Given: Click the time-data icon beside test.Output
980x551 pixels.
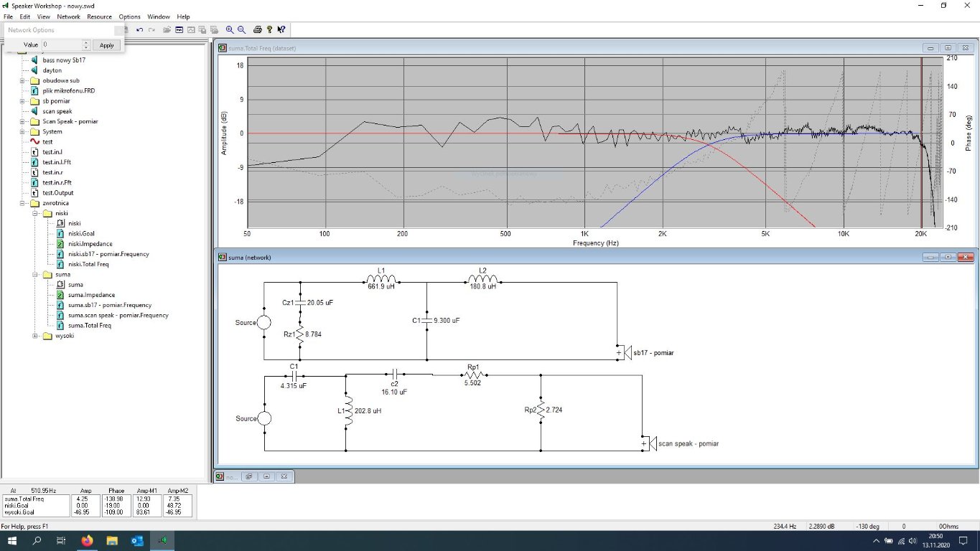Looking at the screenshot, I should 34,193.
